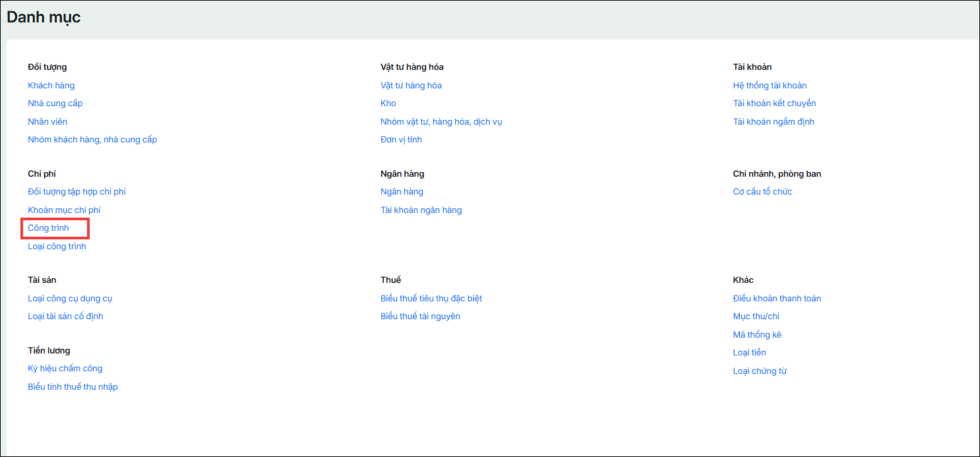Click the highlighted Công trình link
980x457 pixels.
point(48,228)
